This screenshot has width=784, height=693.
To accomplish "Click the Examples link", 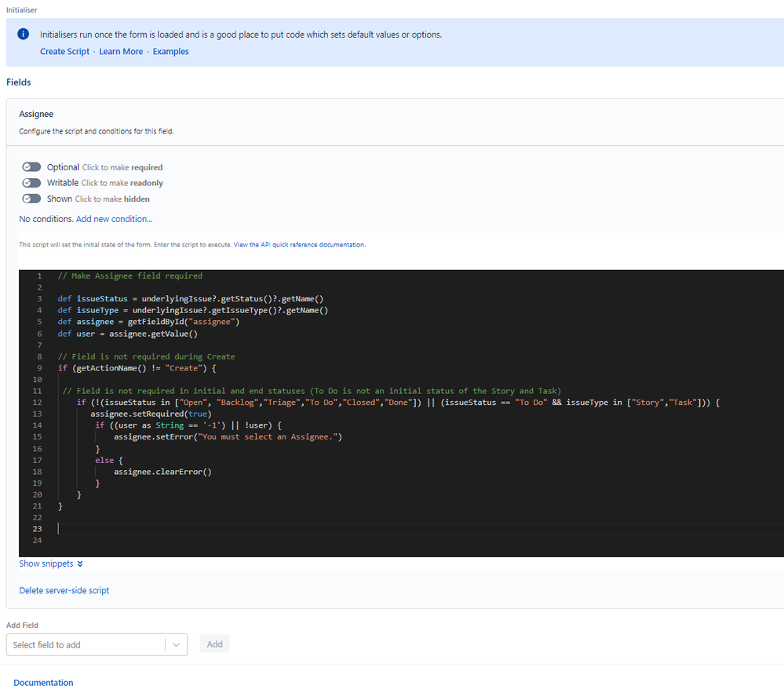I will pos(170,52).
